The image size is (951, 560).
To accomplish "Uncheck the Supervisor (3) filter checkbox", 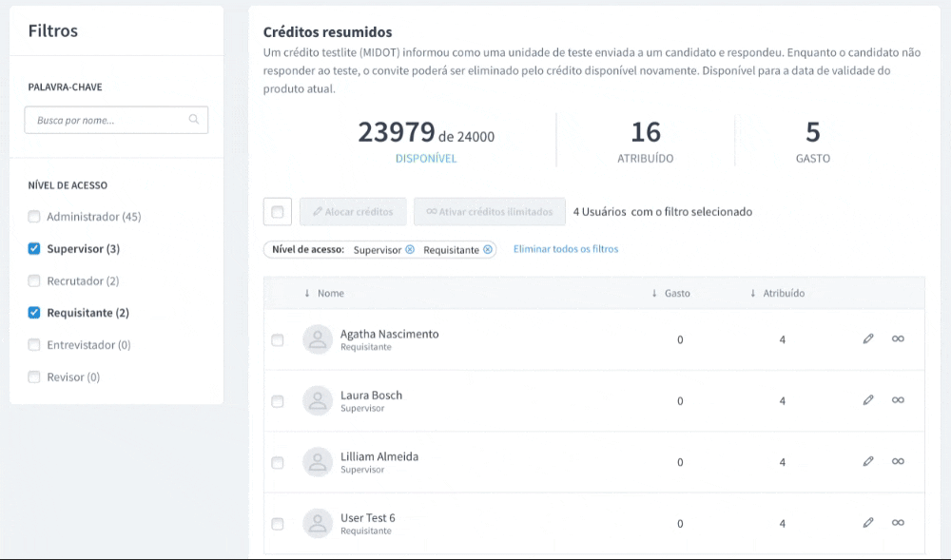I will [x=34, y=248].
